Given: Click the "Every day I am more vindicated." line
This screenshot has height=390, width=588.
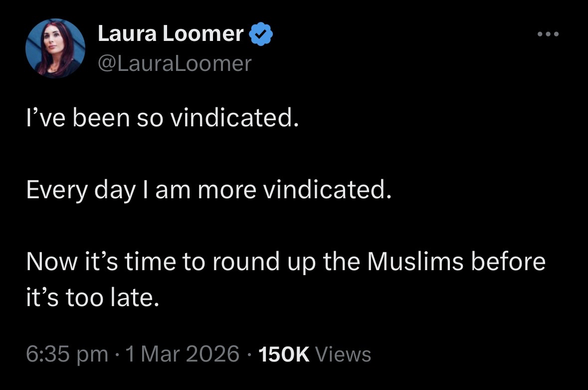Looking at the screenshot, I should point(207,191).
